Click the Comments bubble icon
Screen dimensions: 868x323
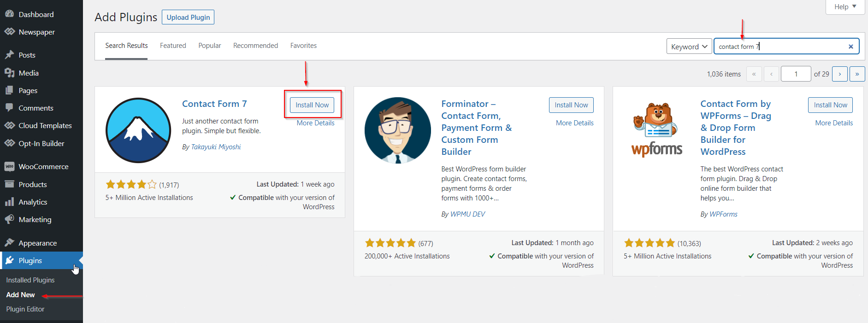[x=9, y=108]
